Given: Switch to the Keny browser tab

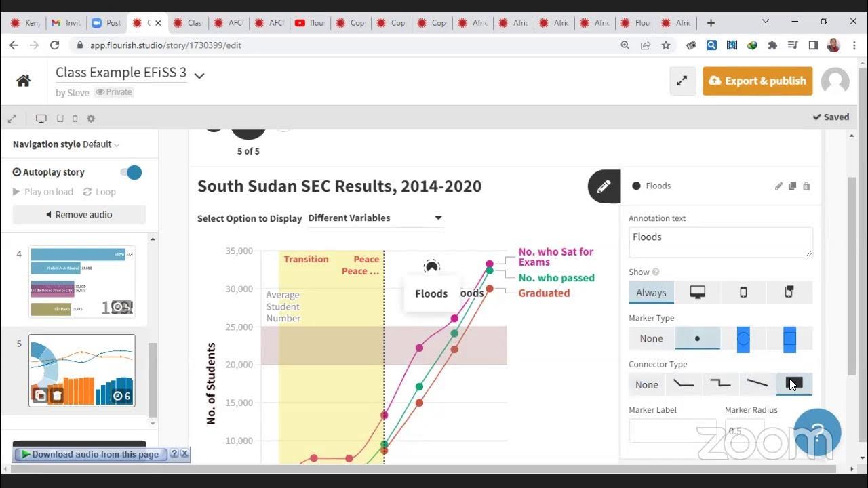Looking at the screenshot, I should [x=25, y=22].
